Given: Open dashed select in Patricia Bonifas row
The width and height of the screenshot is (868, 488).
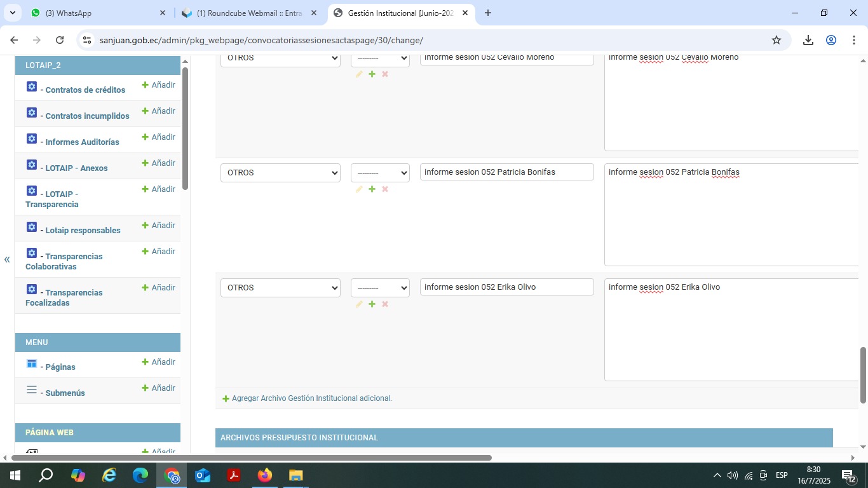Looking at the screenshot, I should coord(380,173).
